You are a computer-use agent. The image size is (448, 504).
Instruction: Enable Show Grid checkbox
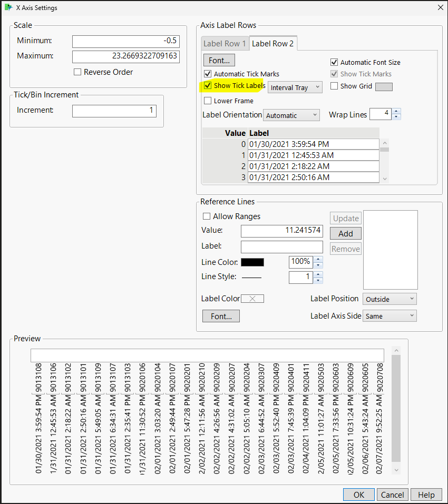coord(334,86)
